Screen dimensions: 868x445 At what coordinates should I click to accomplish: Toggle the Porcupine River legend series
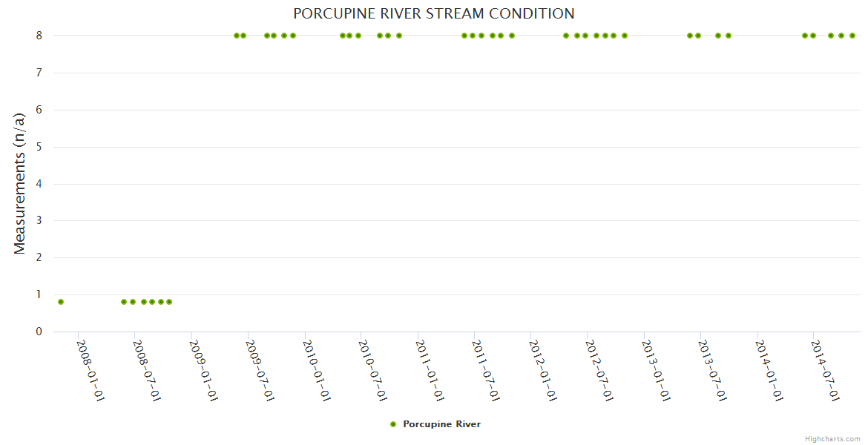[x=441, y=424]
